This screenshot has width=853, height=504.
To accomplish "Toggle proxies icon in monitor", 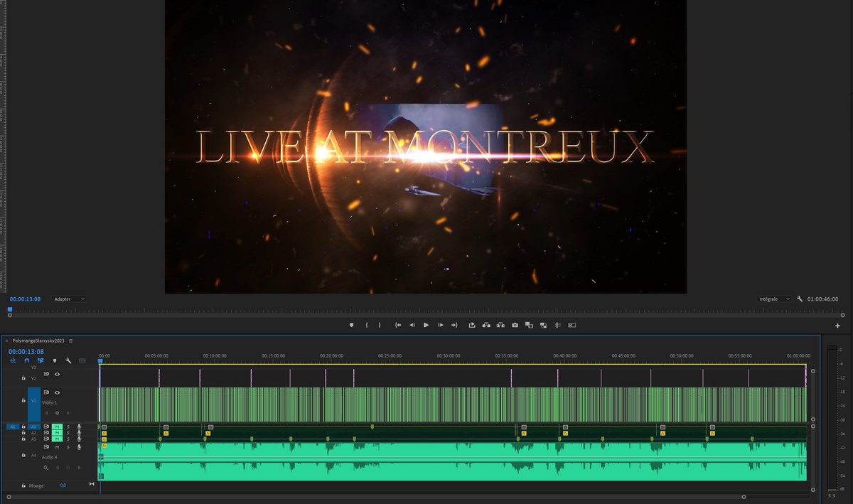I will pos(543,325).
